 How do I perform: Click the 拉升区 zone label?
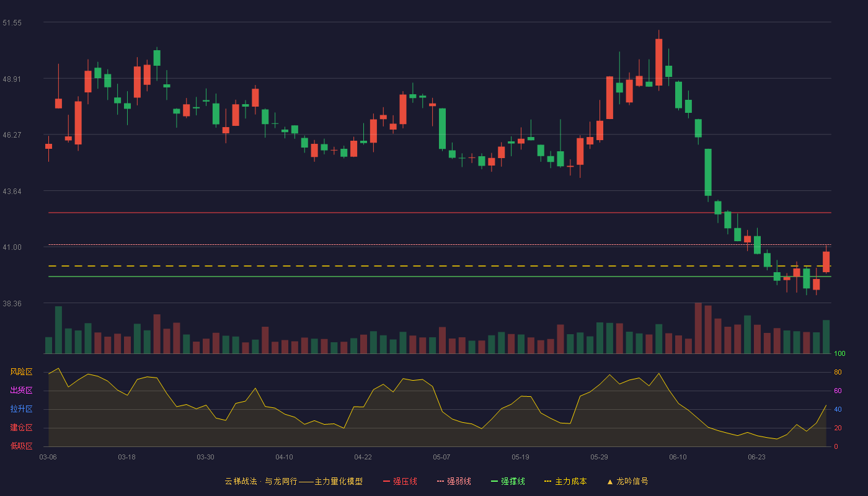coord(21,409)
